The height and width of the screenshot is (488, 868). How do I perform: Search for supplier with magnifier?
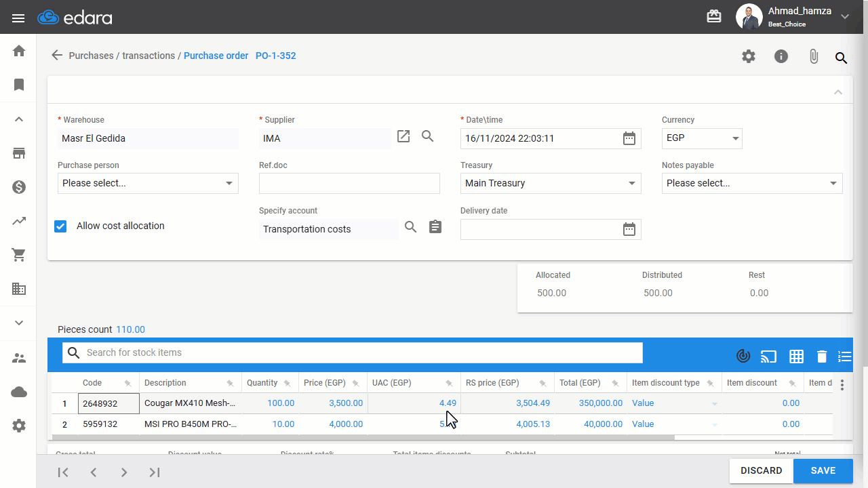coord(428,136)
